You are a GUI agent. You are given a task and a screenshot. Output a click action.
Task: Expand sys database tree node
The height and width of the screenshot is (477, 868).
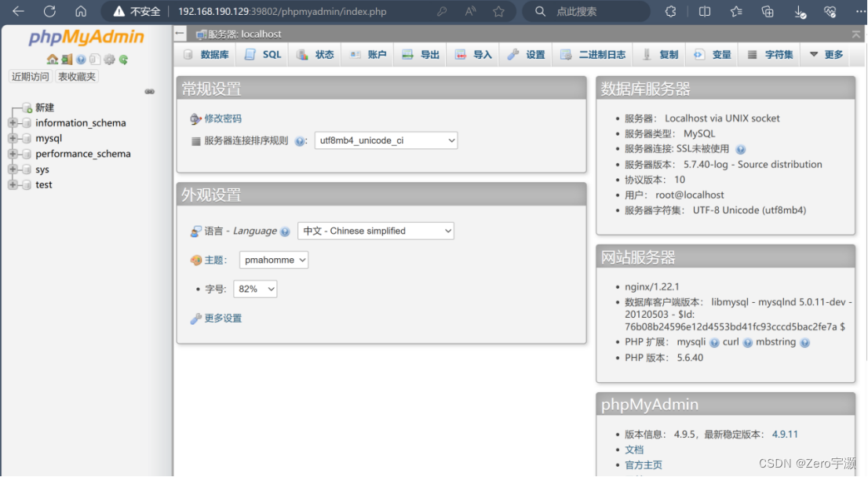pyautogui.click(x=13, y=169)
